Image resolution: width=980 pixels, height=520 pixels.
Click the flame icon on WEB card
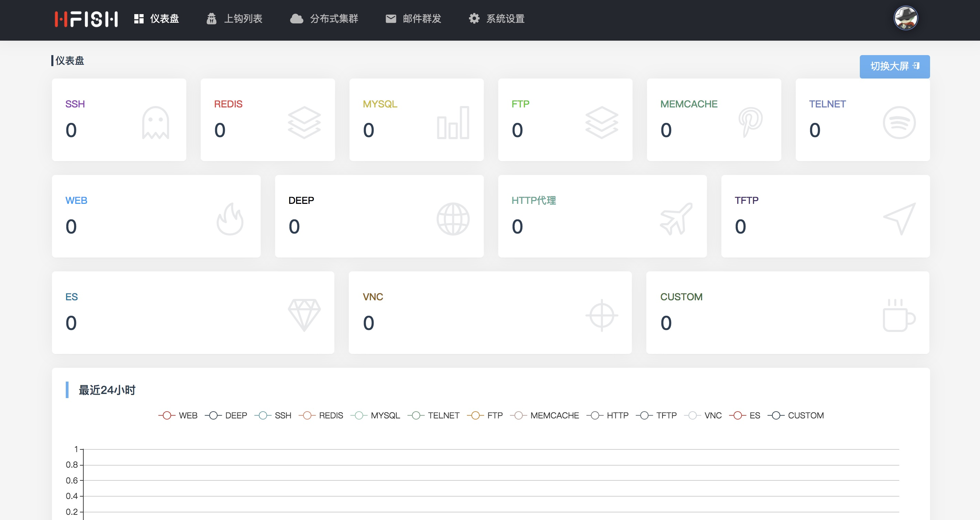coord(230,219)
